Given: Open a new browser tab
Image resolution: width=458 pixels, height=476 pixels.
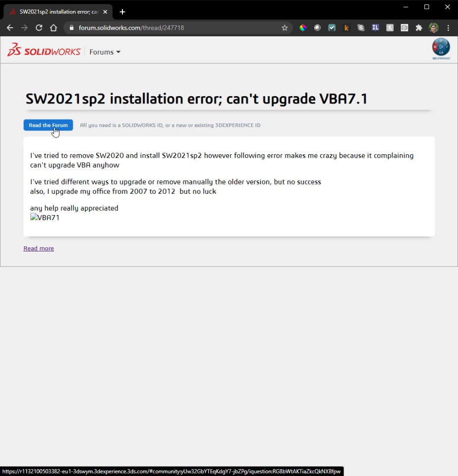Looking at the screenshot, I should coord(122,12).
